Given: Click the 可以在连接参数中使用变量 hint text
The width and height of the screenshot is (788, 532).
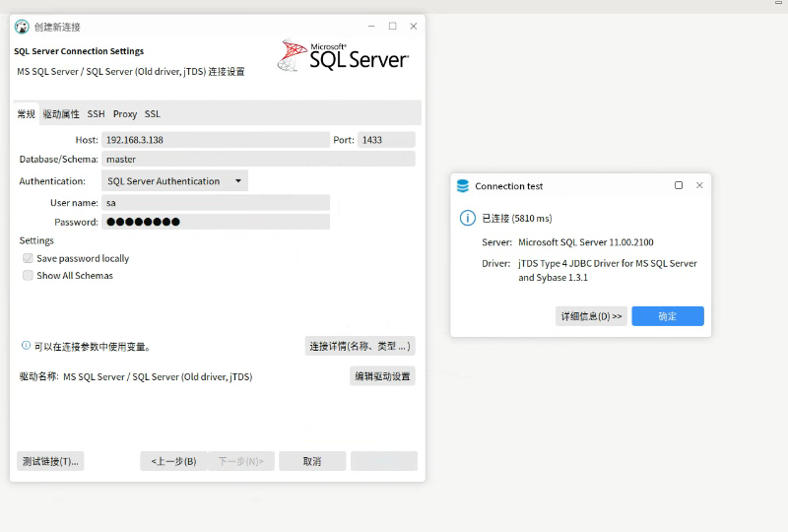Looking at the screenshot, I should click(x=92, y=347).
